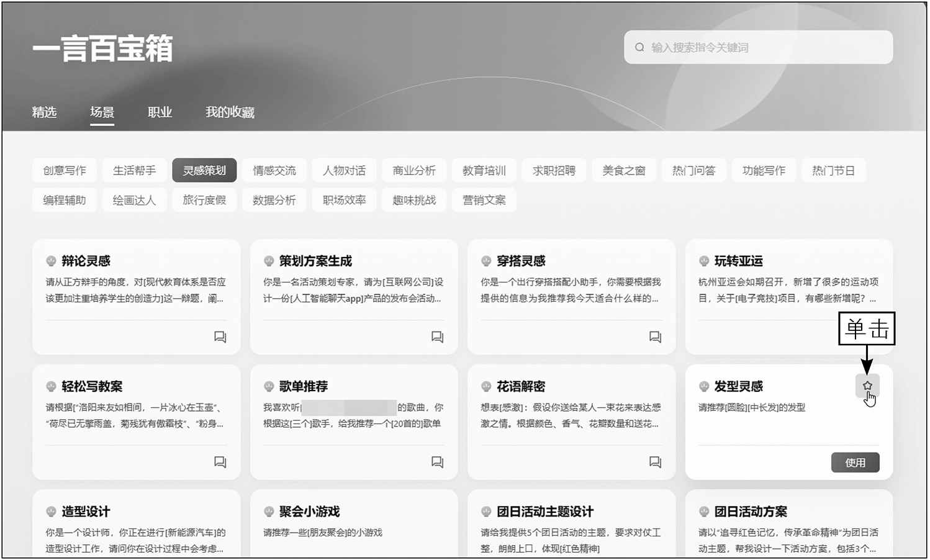Select the 灵感策划 category tag

coord(204,170)
